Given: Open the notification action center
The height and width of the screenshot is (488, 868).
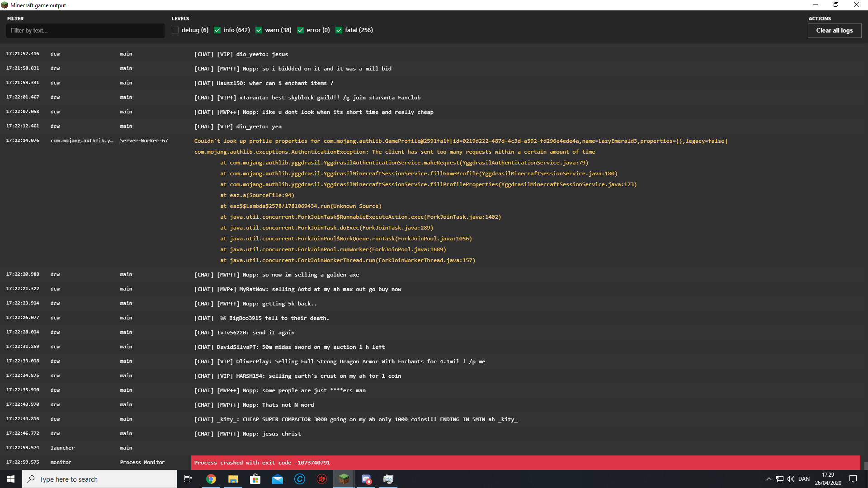Looking at the screenshot, I should click(x=853, y=479).
